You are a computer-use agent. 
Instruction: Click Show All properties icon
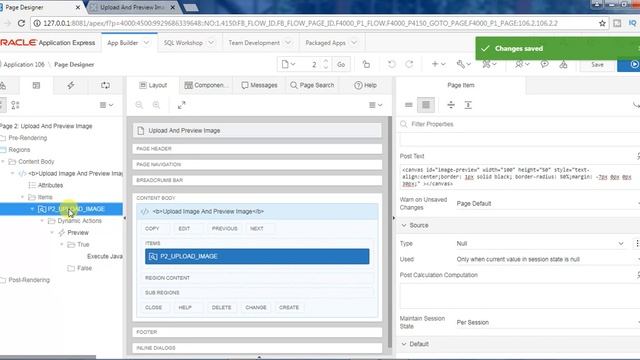(426, 105)
